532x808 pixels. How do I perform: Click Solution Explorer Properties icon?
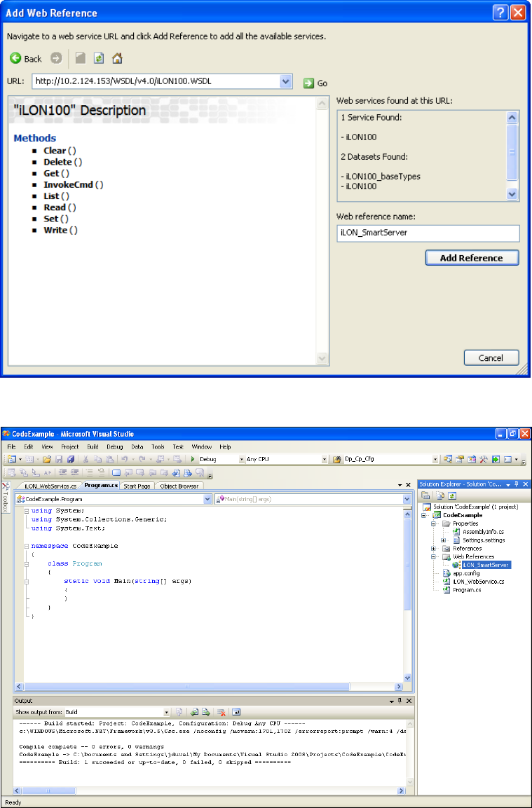pyautogui.click(x=425, y=495)
